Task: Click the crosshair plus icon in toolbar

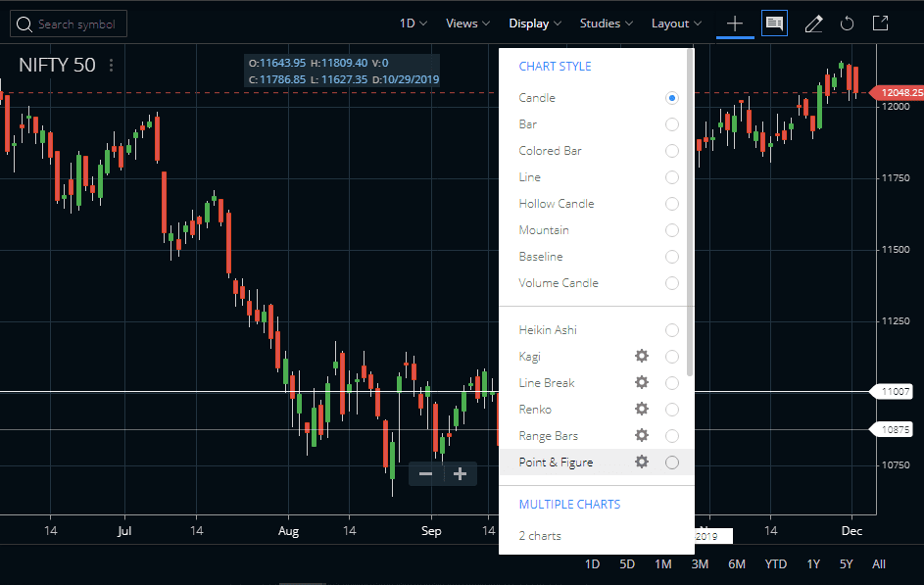Action: coord(735,24)
